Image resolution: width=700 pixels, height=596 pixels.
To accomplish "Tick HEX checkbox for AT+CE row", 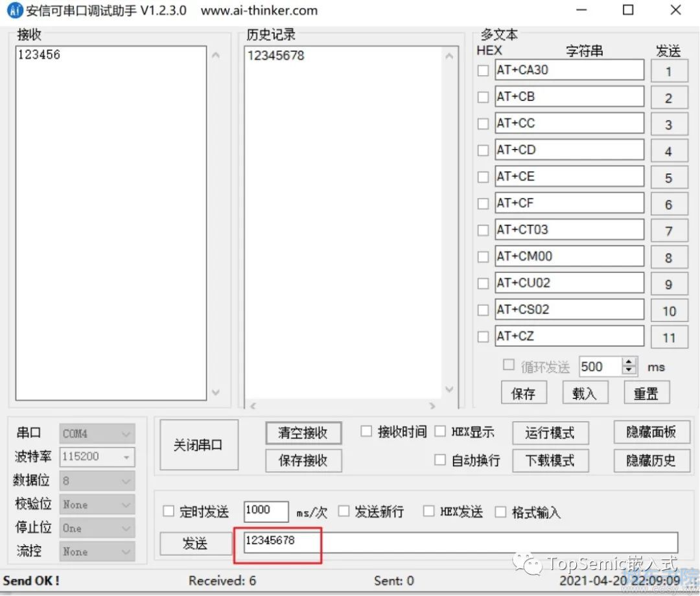I will click(483, 177).
